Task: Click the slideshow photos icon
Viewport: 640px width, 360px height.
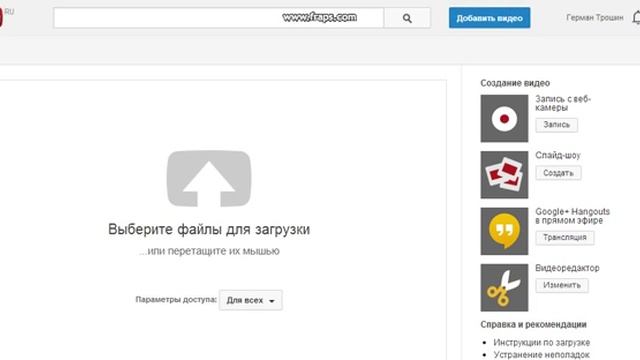Action: click(x=504, y=175)
